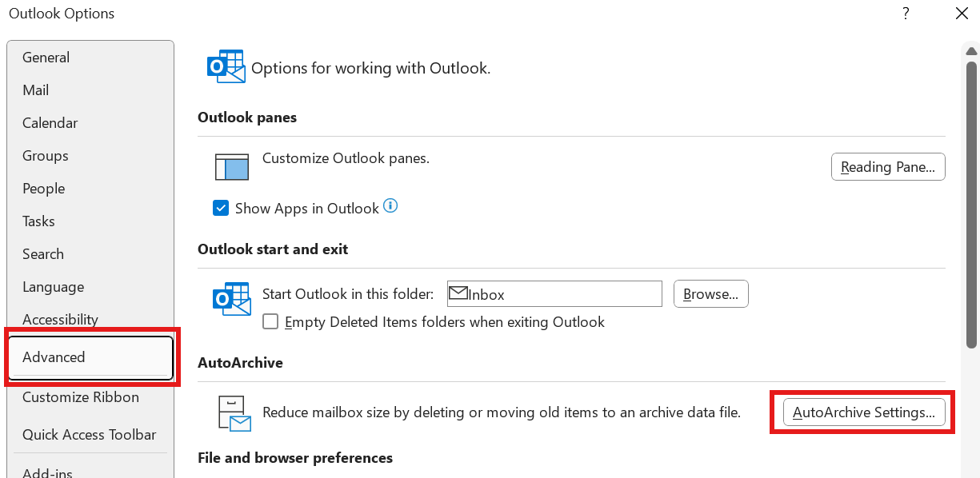
Task: Open the Reading Pane settings button
Action: tap(888, 167)
